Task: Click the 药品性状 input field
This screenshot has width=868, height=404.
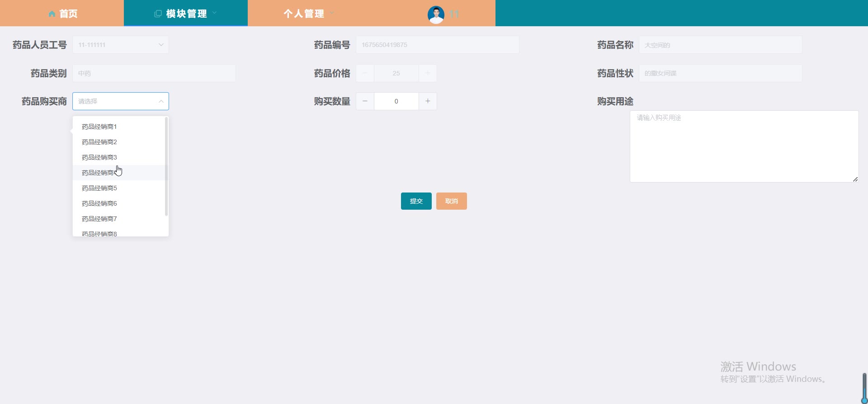Action: tap(720, 73)
